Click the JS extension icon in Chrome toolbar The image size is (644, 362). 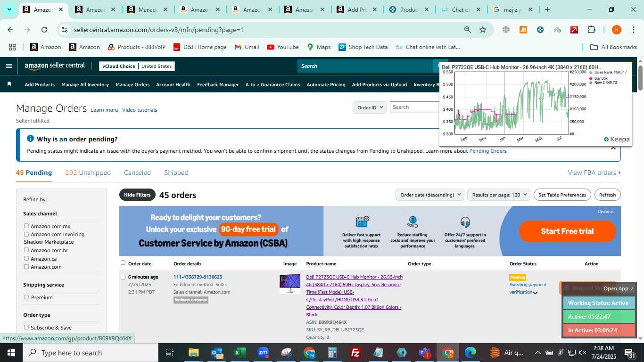(523, 30)
